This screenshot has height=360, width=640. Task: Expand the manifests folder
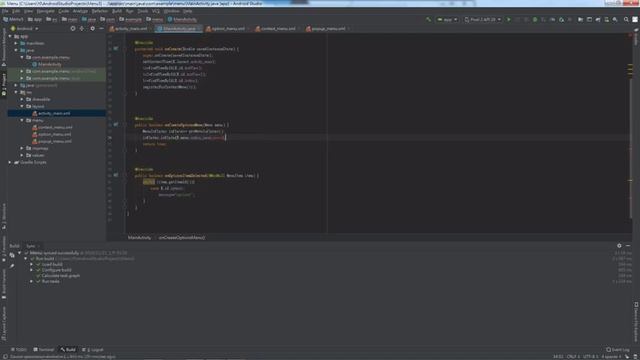tap(16, 43)
